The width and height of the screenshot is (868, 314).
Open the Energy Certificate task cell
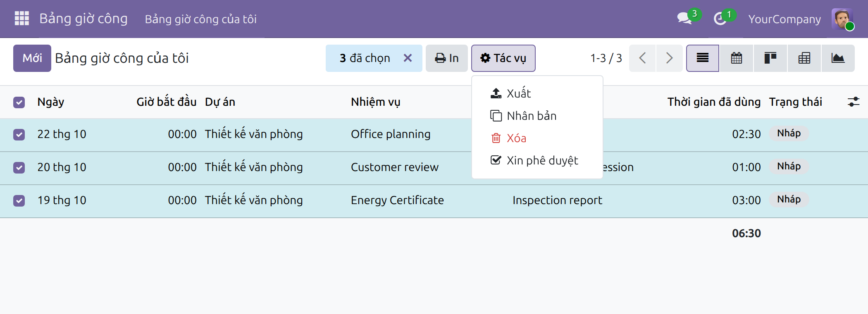click(x=397, y=200)
